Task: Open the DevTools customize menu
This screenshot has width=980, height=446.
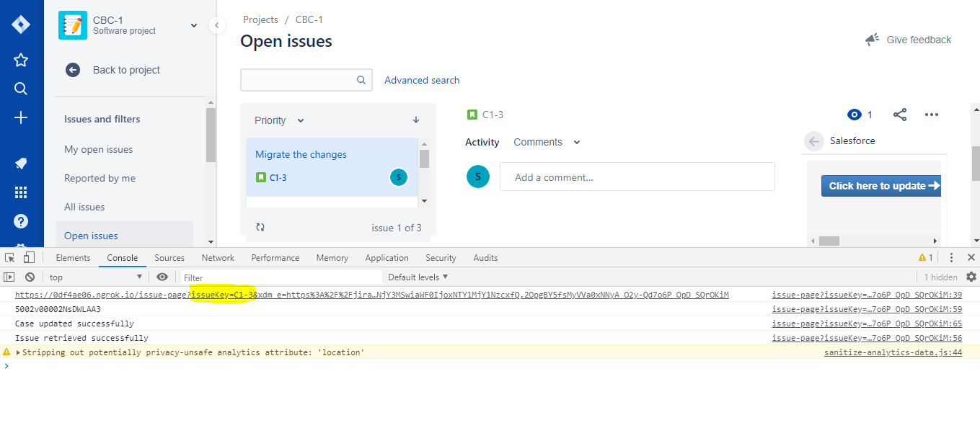Action: [x=951, y=257]
